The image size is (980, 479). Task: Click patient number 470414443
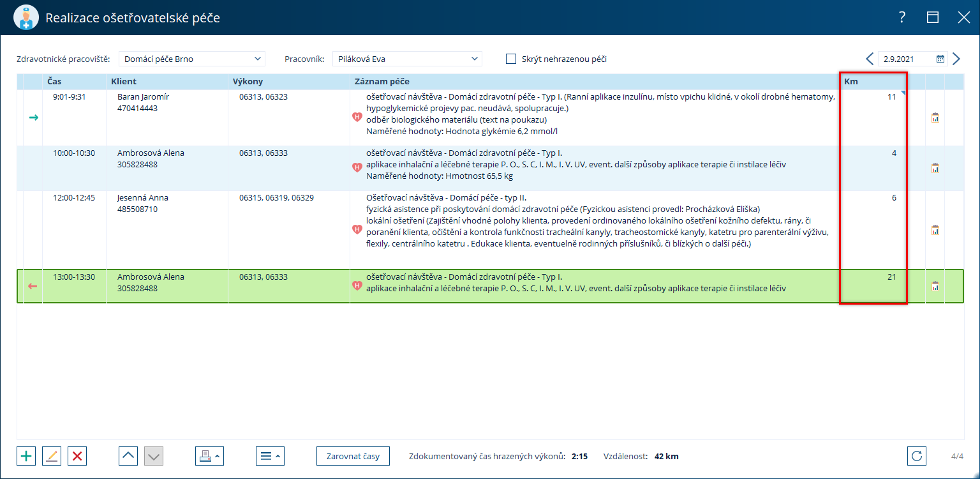tap(137, 109)
